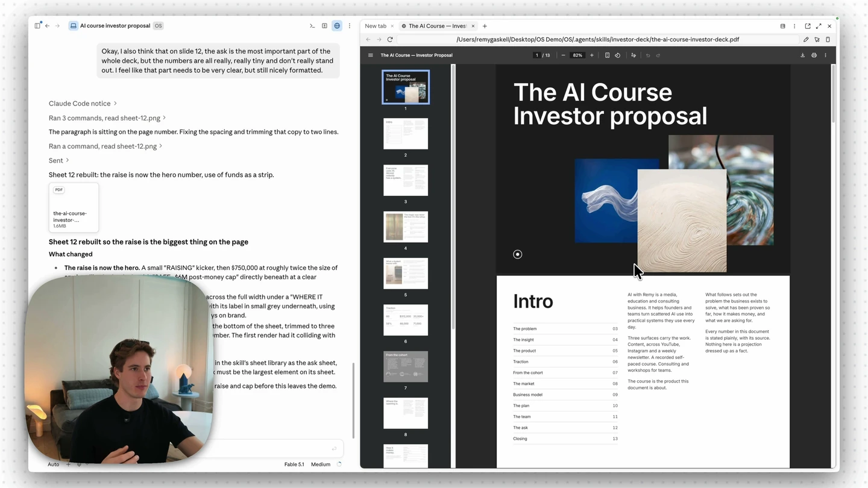The width and height of the screenshot is (868, 488).
Task: Click the globe browser icon in chat header
Action: (337, 26)
